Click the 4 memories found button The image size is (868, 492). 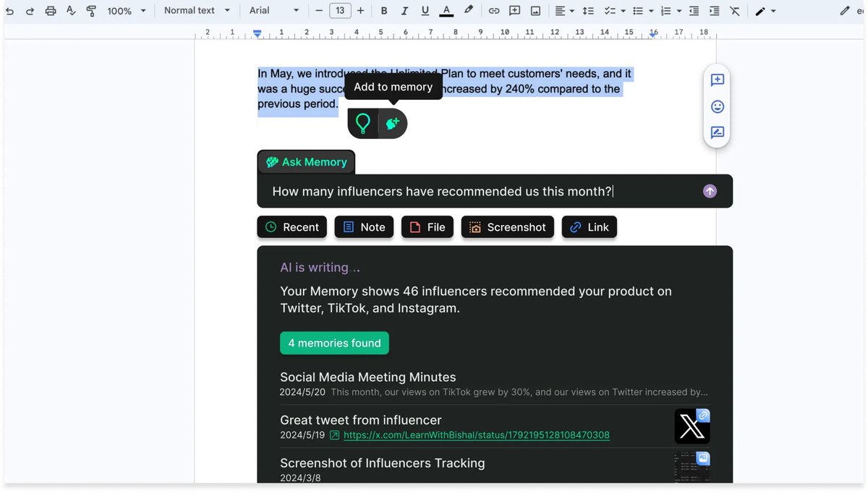click(x=334, y=342)
